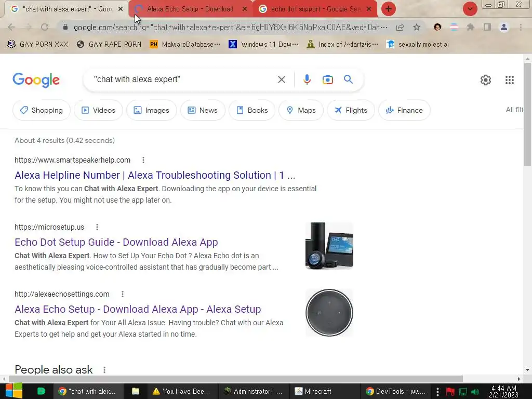532x399 pixels.
Task: Submit search with the magnifier icon
Action: pyautogui.click(x=348, y=79)
